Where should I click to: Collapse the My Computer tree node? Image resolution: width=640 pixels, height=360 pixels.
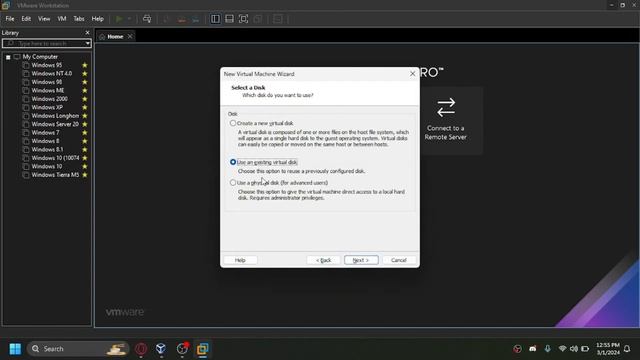pos(8,57)
